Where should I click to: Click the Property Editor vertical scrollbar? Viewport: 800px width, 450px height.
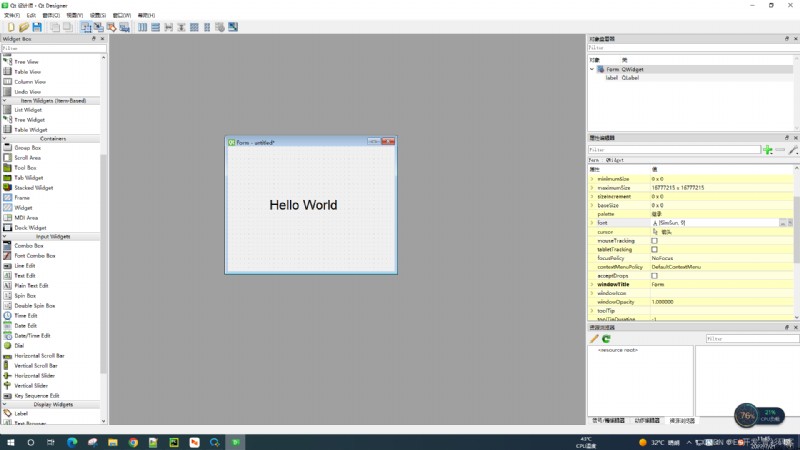click(x=796, y=230)
